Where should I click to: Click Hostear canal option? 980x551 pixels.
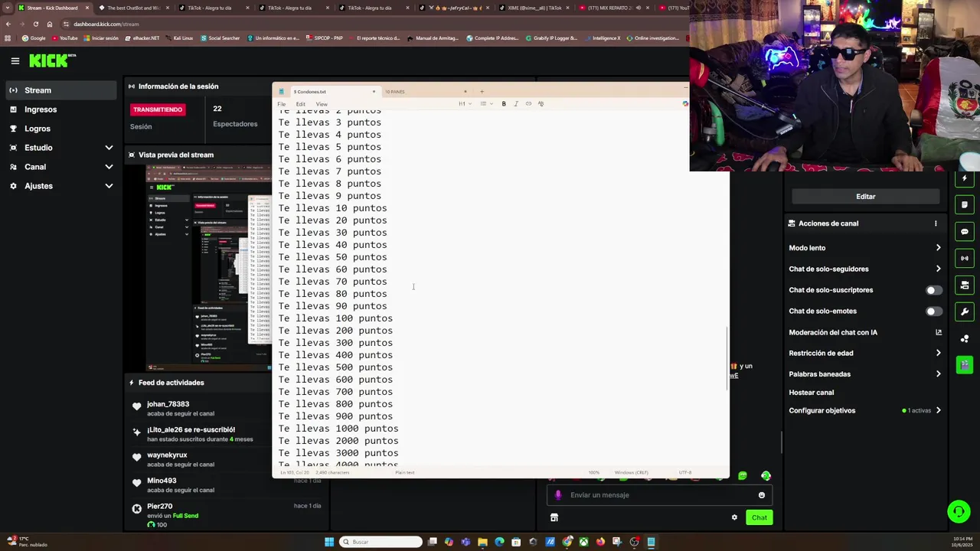pyautogui.click(x=811, y=393)
